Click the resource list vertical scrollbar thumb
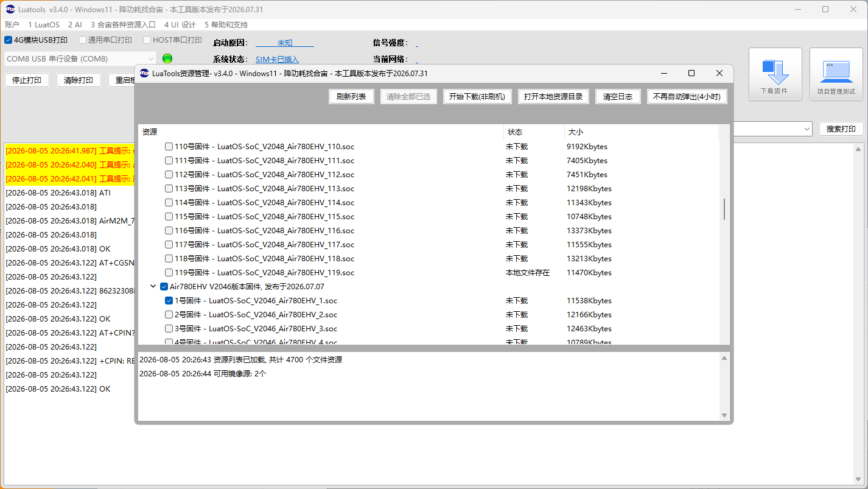This screenshot has width=868, height=489. (724, 209)
